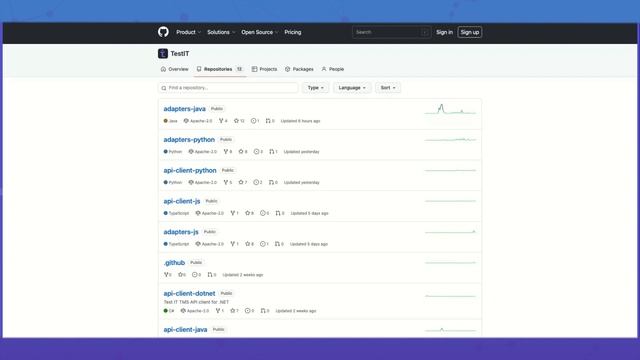
Task: Open the People tab
Action: point(333,69)
